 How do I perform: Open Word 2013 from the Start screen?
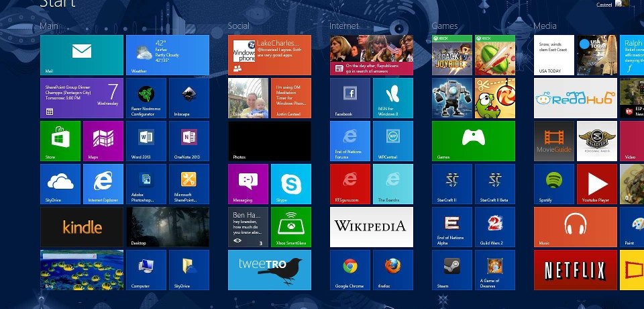[x=146, y=141]
